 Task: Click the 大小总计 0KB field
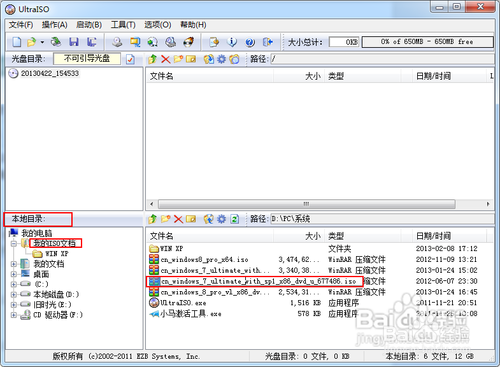coord(344,42)
